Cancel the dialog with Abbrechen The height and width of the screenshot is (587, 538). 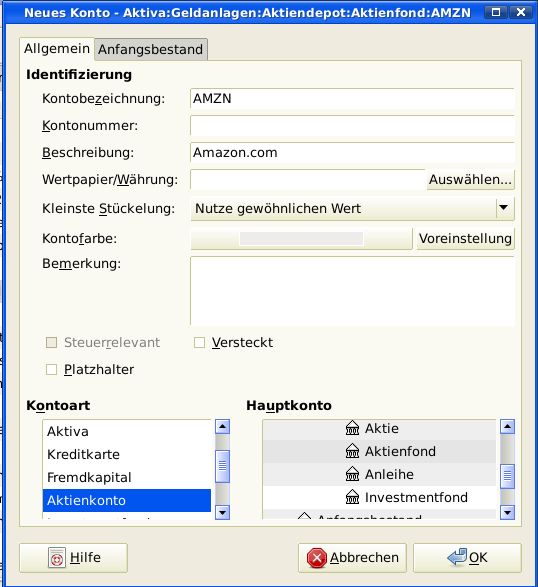(352, 558)
